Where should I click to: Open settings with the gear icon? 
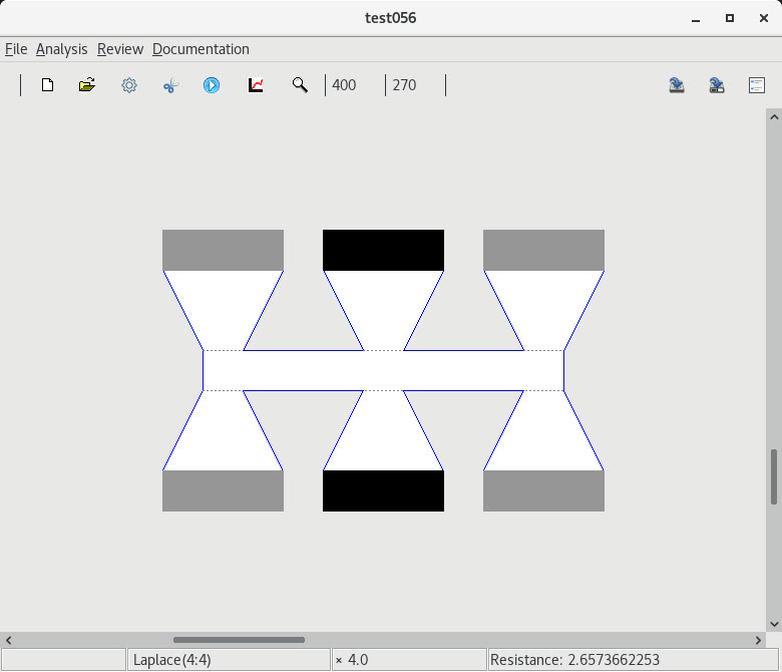click(129, 85)
